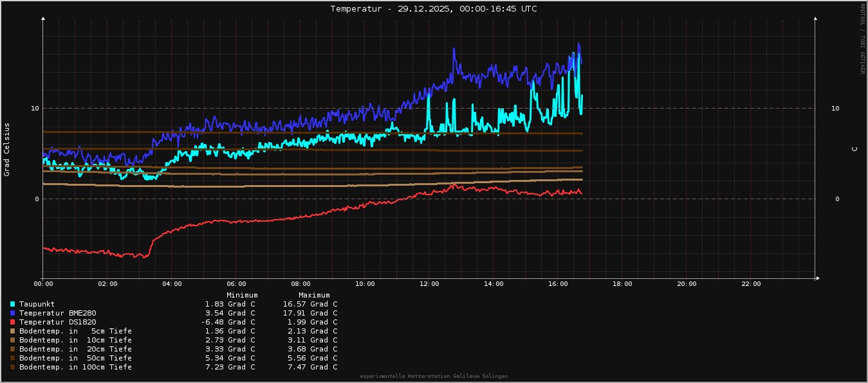Click the Maximum column header
This screenshot has width=868, height=383.
(314, 295)
